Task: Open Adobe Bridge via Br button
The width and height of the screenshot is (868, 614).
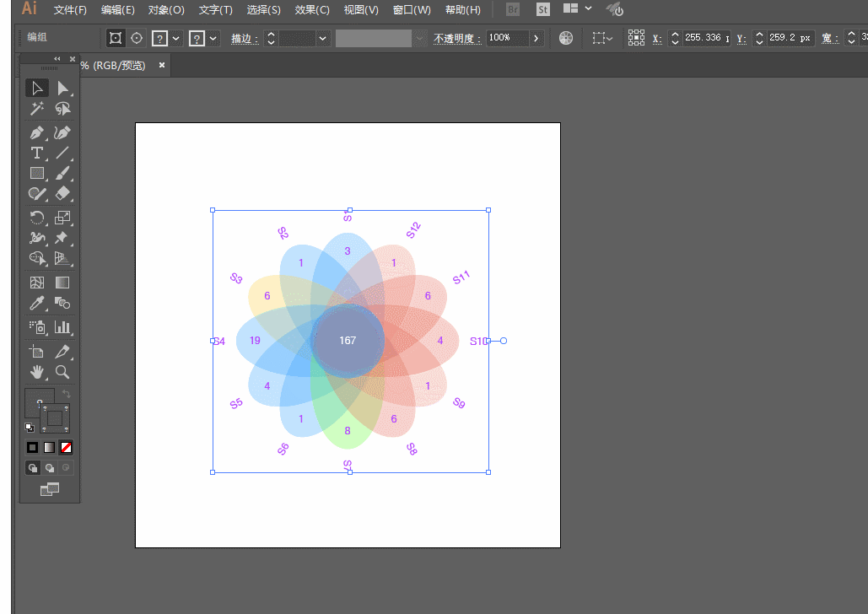Action: [513, 9]
